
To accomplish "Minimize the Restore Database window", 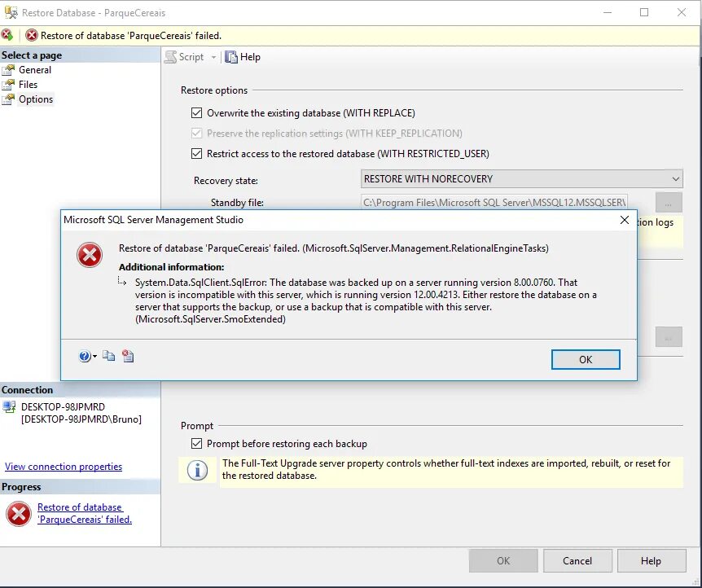I will 608,12.
